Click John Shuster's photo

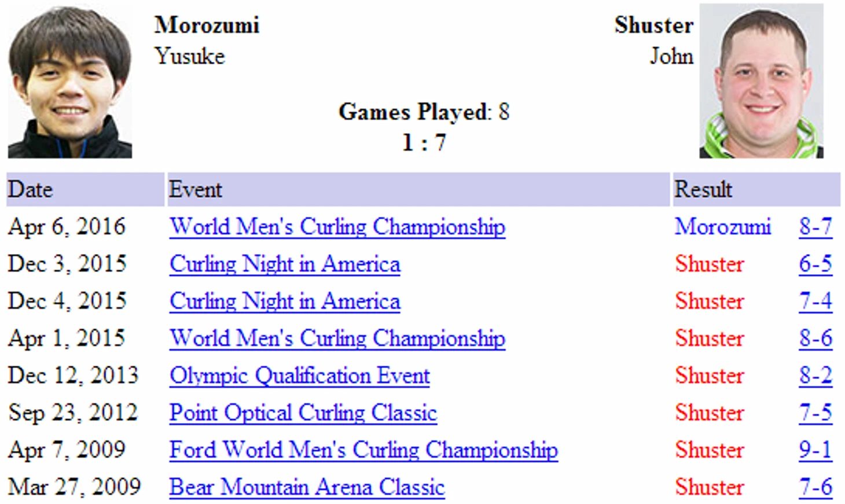761,80
